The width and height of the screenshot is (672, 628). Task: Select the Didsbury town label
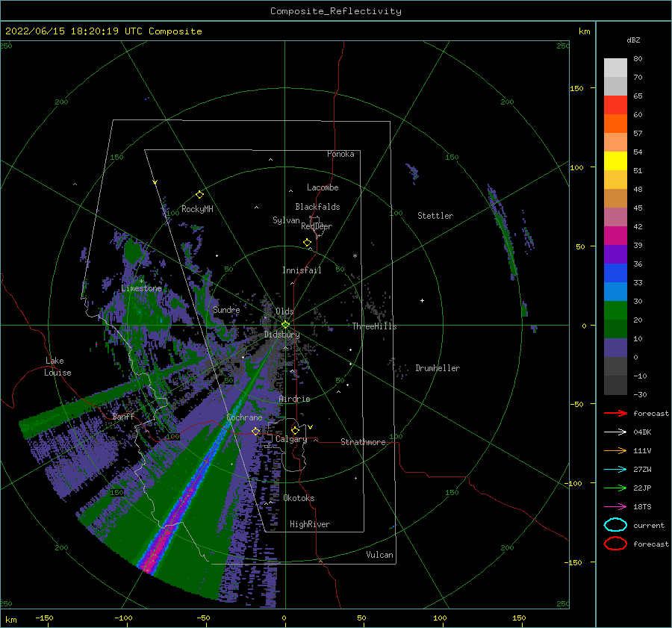[x=281, y=335]
